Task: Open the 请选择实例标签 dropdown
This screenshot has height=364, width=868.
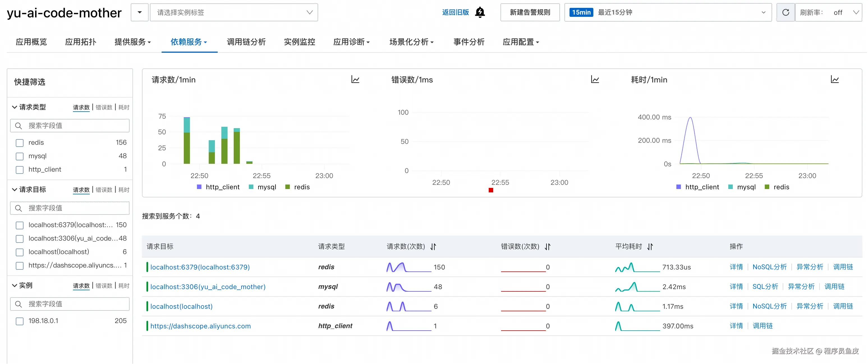Action: point(233,12)
